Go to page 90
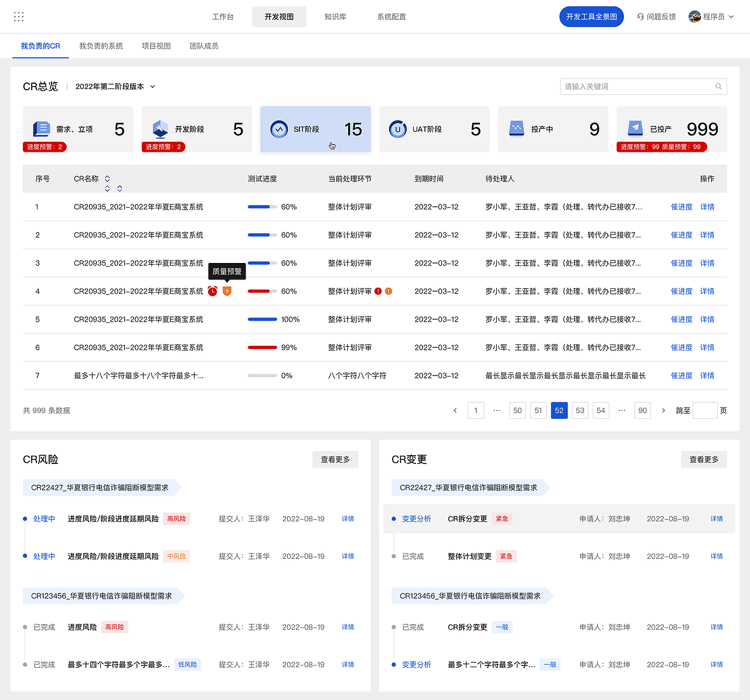Screen dimensions: 750x700 click(x=643, y=411)
